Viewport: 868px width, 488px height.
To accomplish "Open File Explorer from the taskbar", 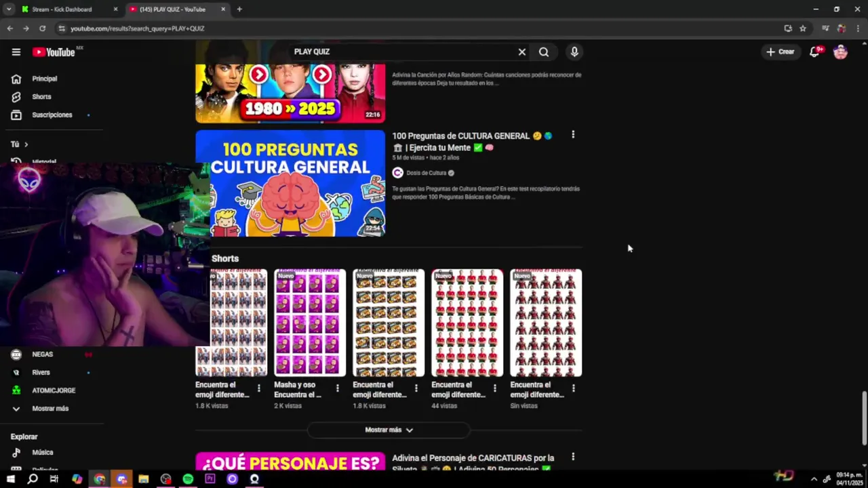I will click(x=144, y=479).
